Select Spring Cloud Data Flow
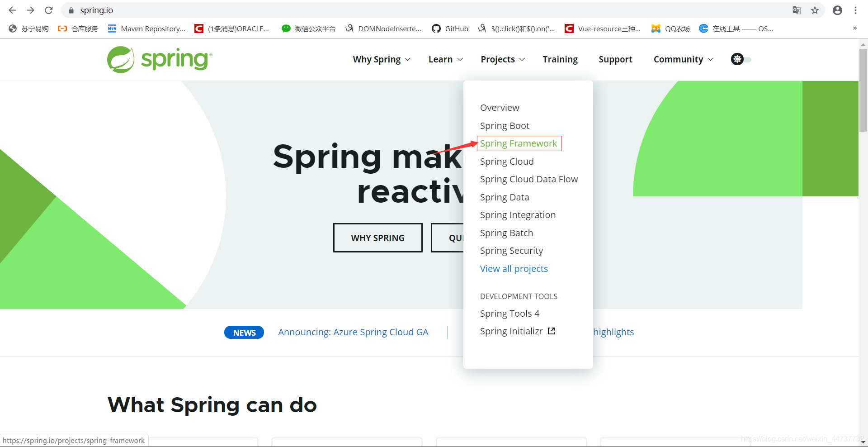The image size is (868, 447). click(x=529, y=179)
